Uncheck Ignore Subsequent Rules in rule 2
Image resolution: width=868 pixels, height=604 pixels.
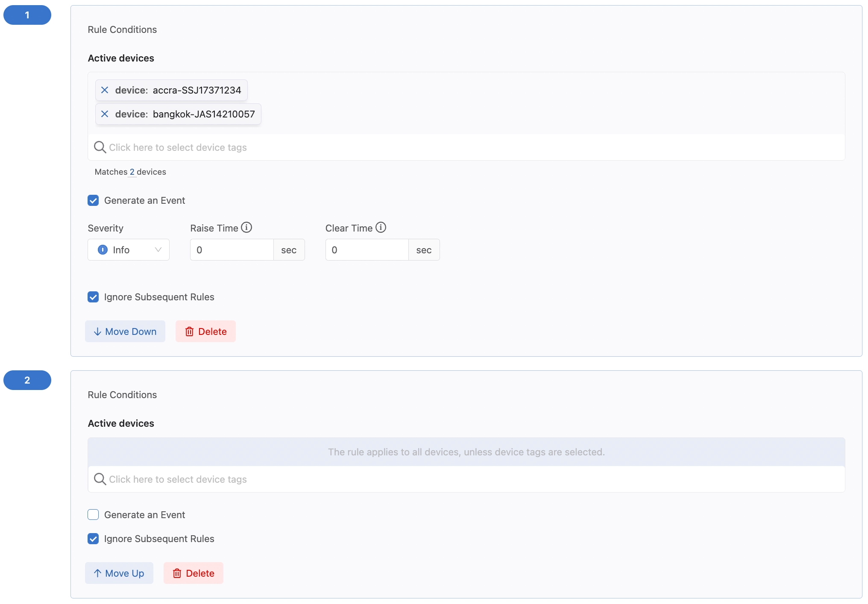(x=93, y=539)
